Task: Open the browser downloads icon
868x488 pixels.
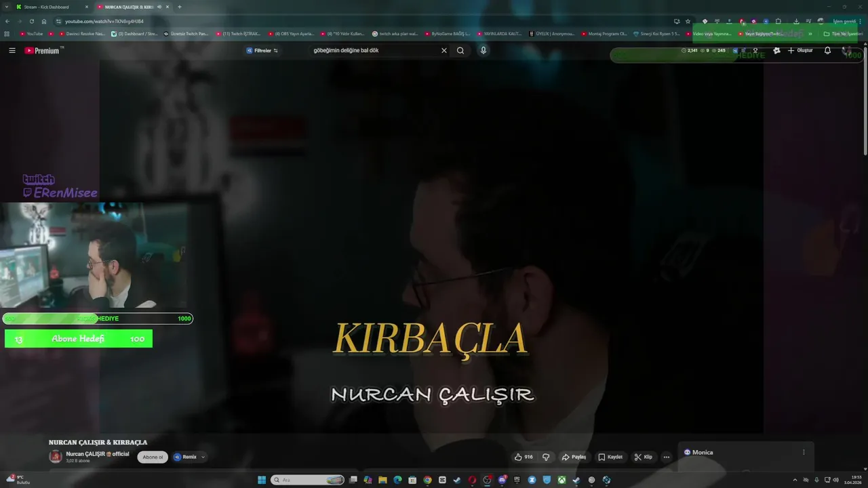Action: pyautogui.click(x=796, y=21)
